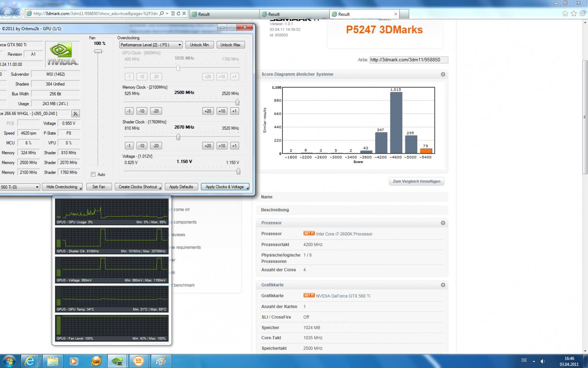Viewport: 588px width, 368px height.
Task: Click the Unlock Min button
Action: click(199, 45)
